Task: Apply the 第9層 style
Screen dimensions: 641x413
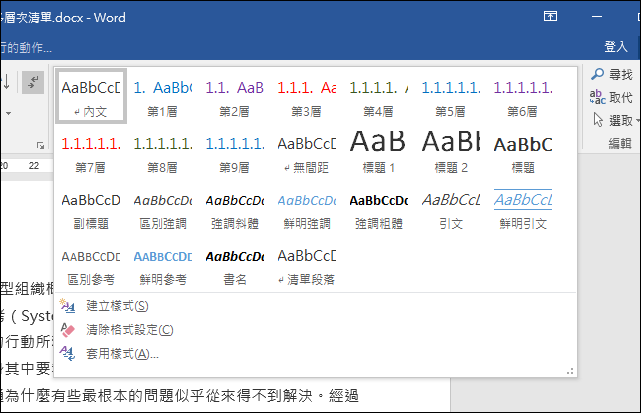Action: pyautogui.click(x=235, y=153)
